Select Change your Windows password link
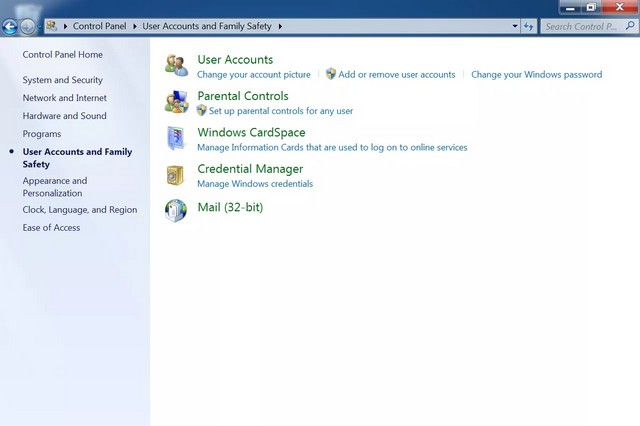This screenshot has height=426, width=640. [536, 75]
